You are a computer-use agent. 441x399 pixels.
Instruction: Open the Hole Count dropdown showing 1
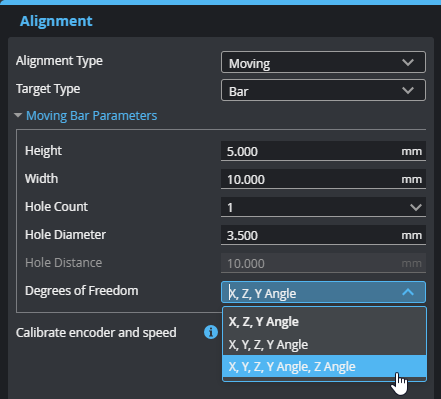(x=323, y=207)
